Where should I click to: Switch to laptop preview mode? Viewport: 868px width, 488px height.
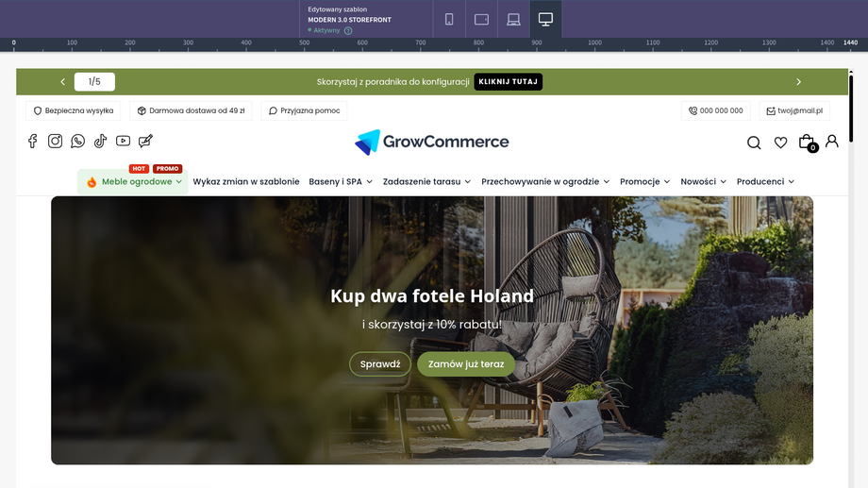tap(513, 20)
